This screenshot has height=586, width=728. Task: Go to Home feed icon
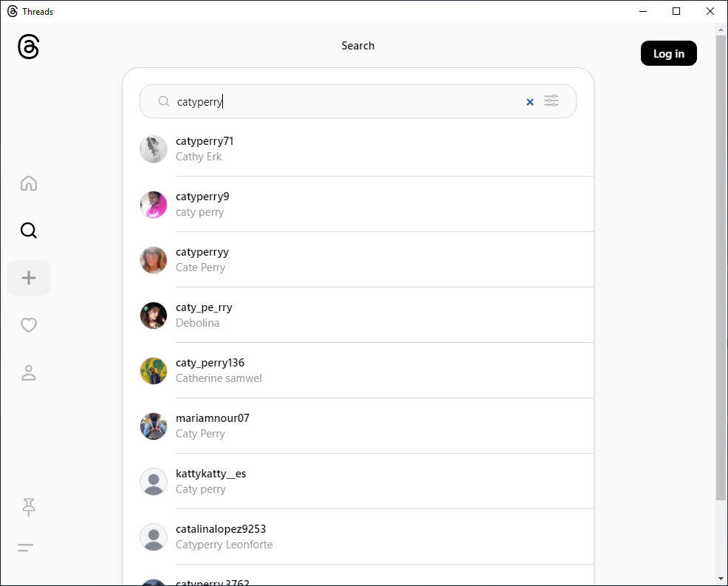click(29, 183)
